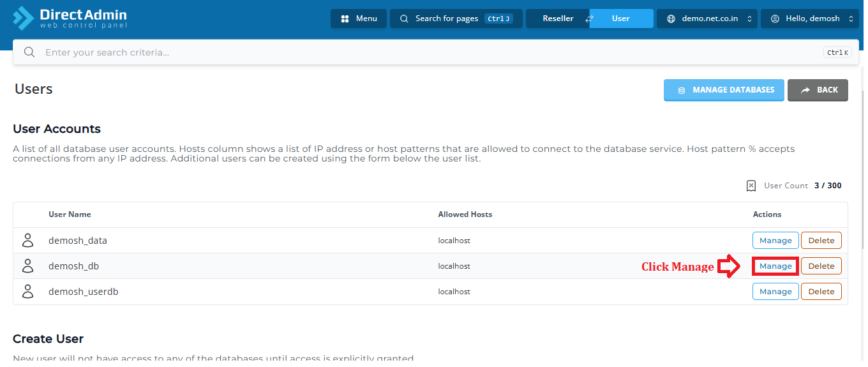Open the Hello, demosh account dropdown
Image resolution: width=868 pixels, height=367 pixels.
coord(811,19)
